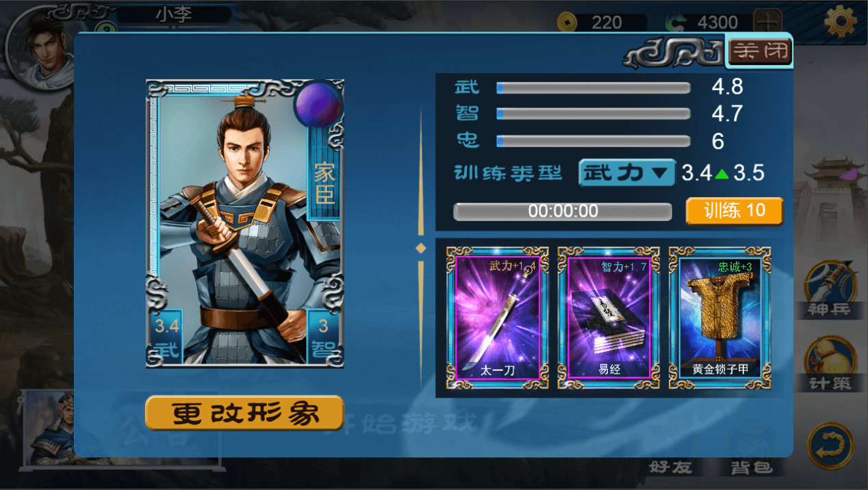Click the golden return arrow icon
Viewport: 868px width, 490px height.
(x=830, y=446)
